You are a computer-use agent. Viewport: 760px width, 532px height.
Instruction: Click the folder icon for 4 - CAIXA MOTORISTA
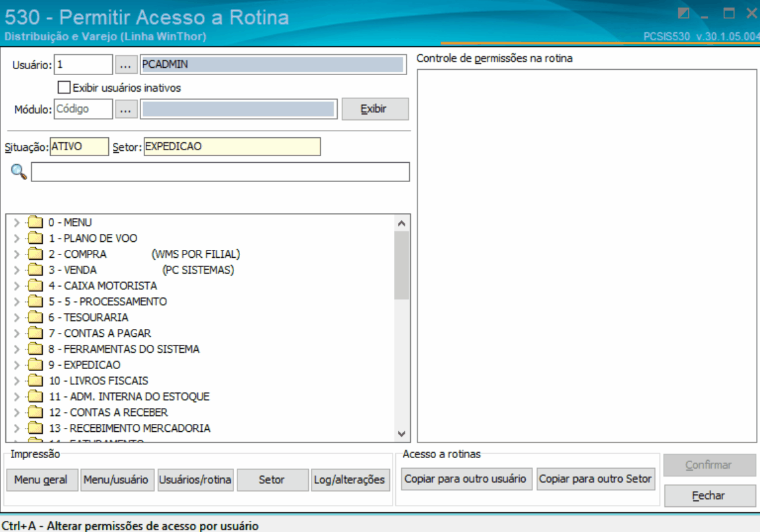35,285
